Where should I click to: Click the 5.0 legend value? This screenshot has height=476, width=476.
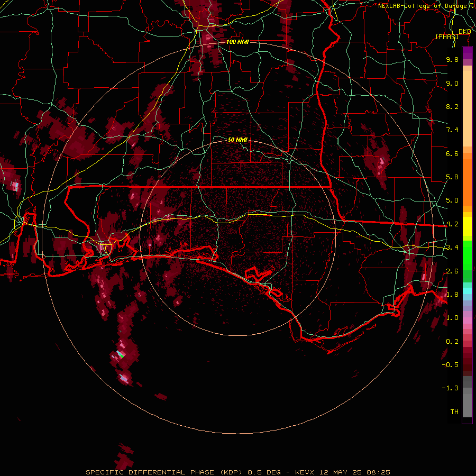point(452,200)
